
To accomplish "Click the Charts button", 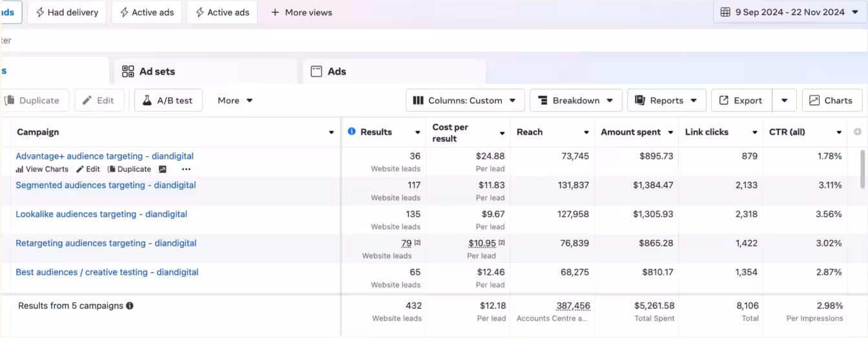I will pos(832,101).
